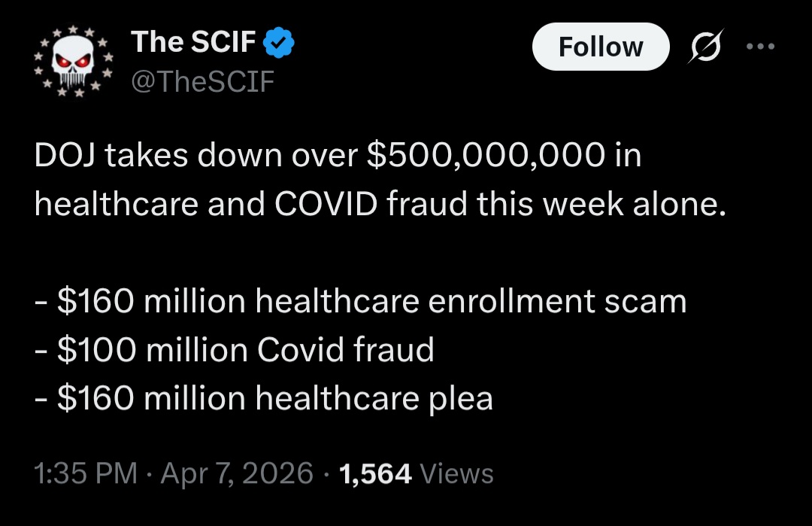
Task: Visit the @TheSCIF handle
Action: [203, 81]
